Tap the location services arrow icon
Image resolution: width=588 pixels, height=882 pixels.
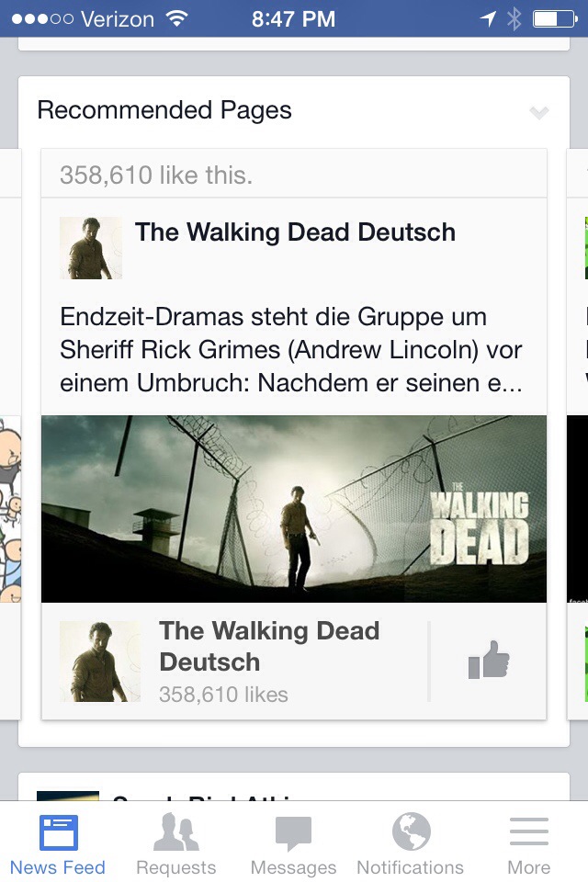(x=488, y=19)
